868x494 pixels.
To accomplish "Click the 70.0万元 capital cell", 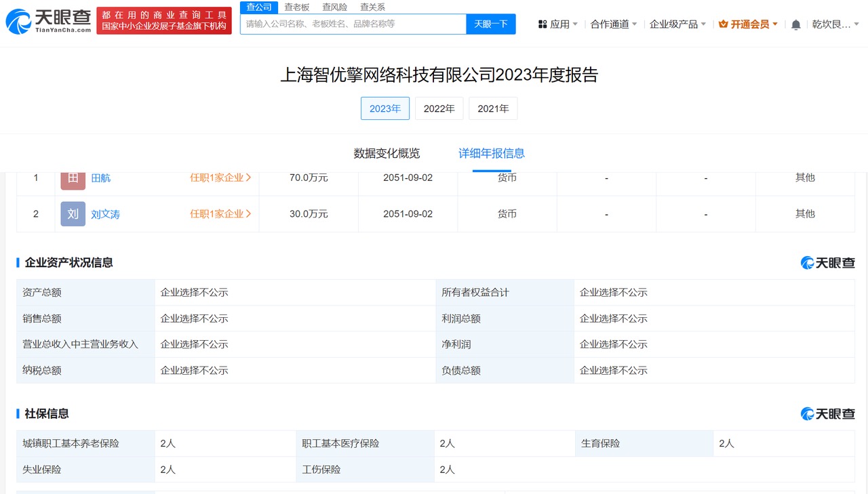I will click(309, 178).
